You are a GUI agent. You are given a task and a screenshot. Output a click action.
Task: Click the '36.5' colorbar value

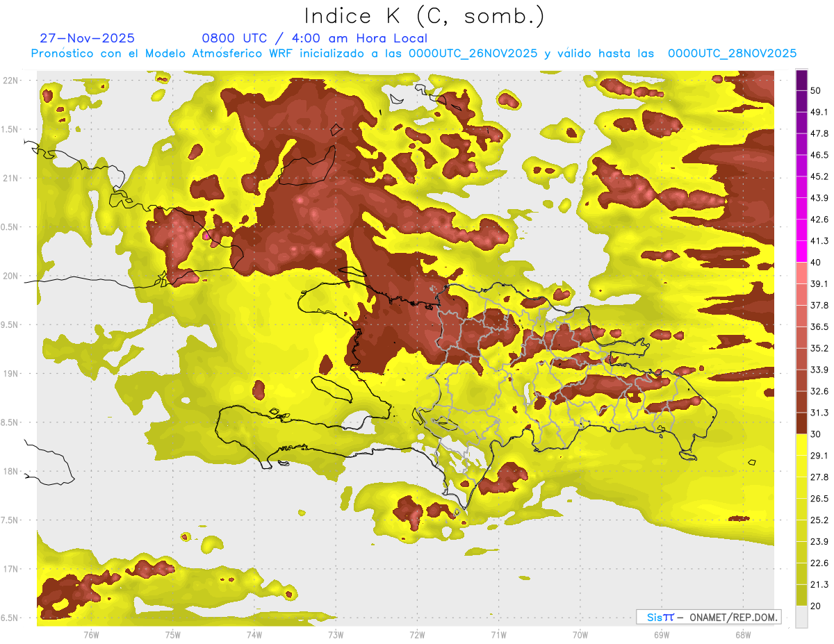click(x=819, y=327)
